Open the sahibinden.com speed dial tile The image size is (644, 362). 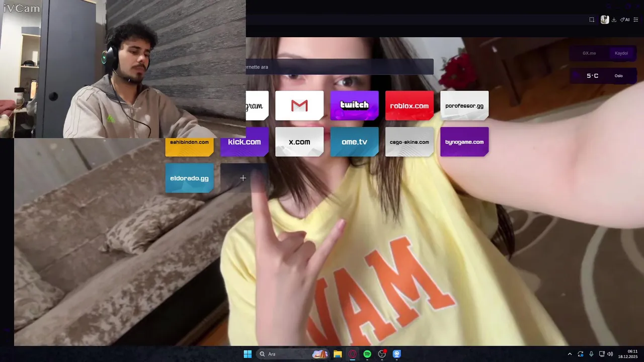tap(189, 147)
